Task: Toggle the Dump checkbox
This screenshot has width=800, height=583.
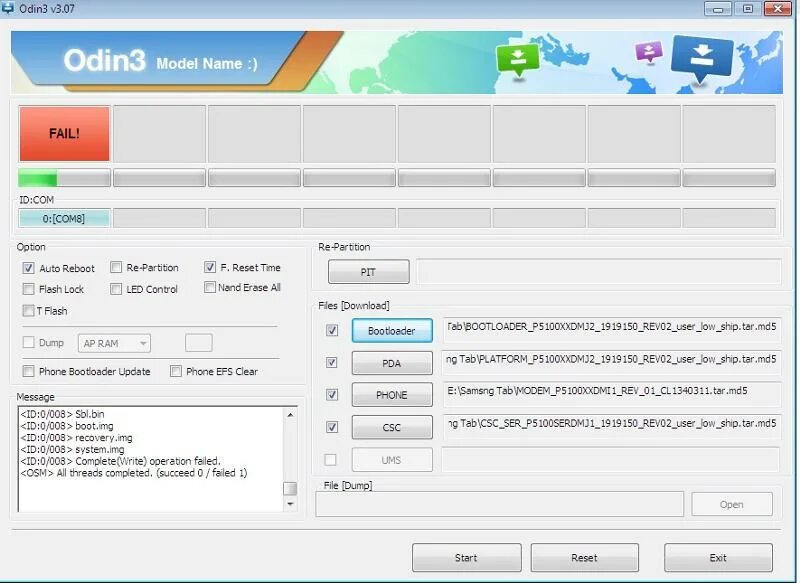Action: [x=29, y=342]
